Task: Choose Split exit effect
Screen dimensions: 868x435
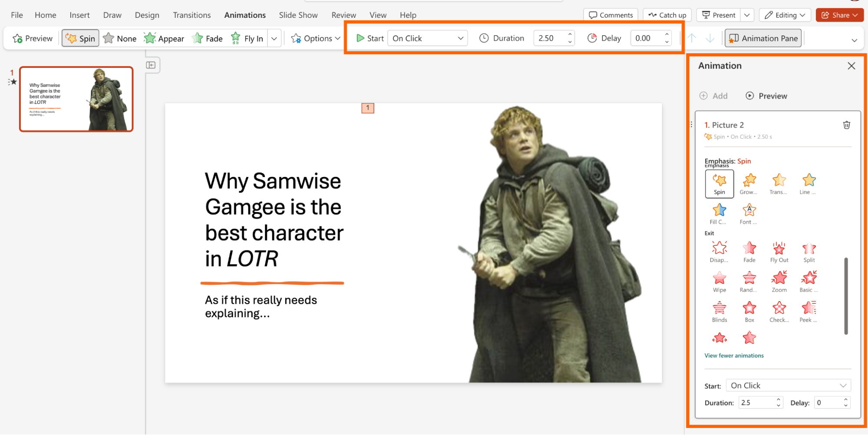Action: tap(809, 252)
